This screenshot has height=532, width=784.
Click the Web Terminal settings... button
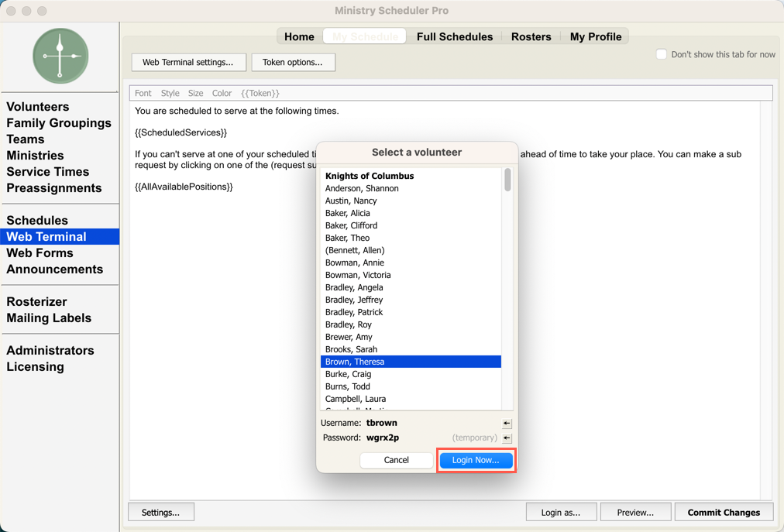pos(188,63)
